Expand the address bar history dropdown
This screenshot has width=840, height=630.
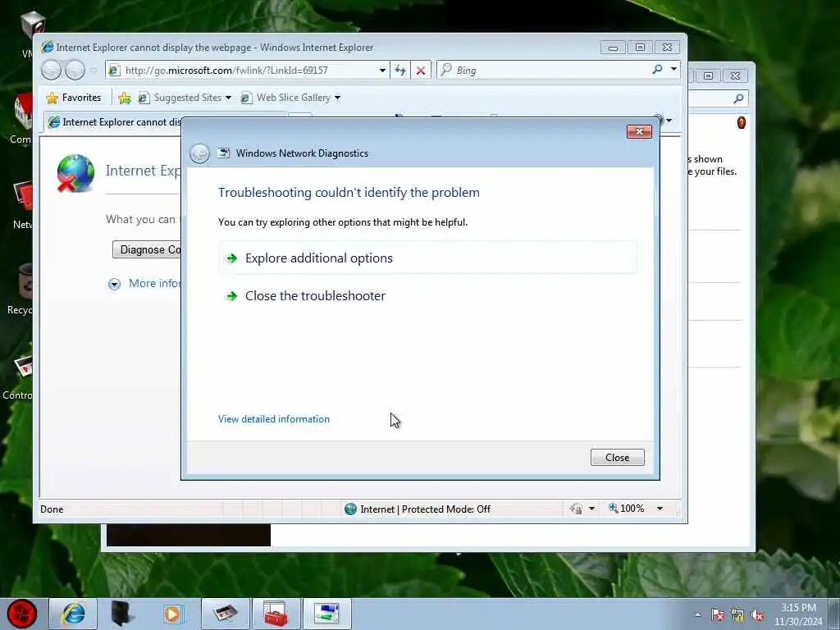382,71
